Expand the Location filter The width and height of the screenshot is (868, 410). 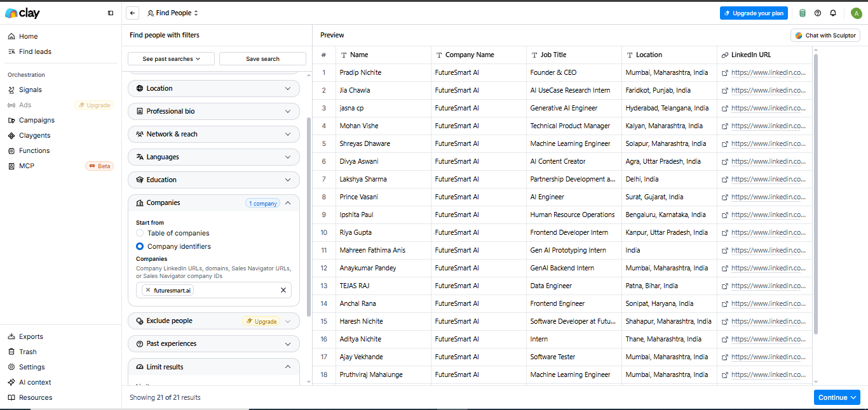pyautogui.click(x=214, y=88)
